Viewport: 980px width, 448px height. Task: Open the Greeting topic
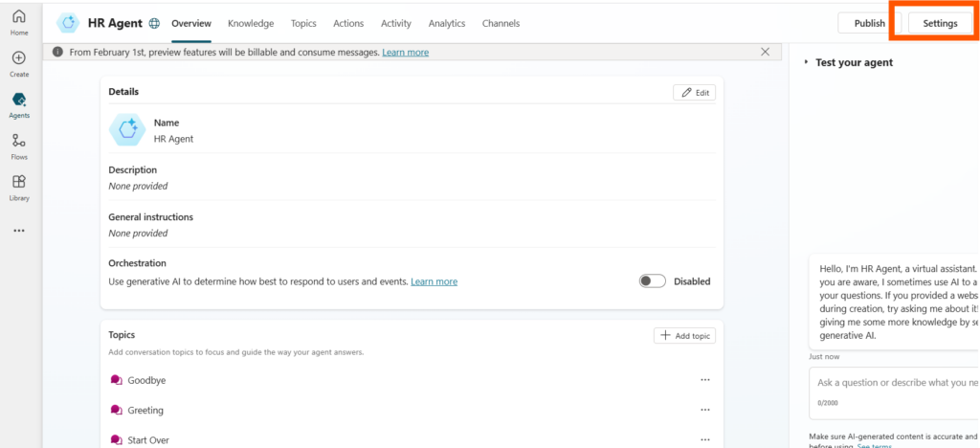pos(145,410)
